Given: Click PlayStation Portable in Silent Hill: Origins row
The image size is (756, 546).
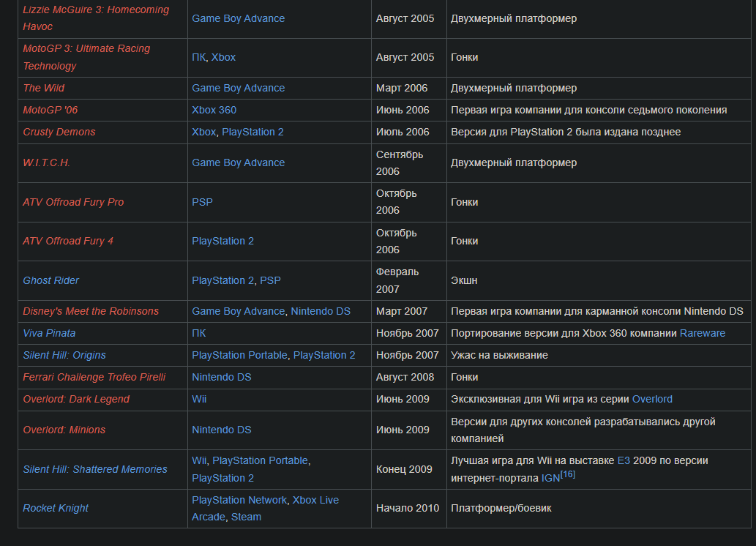Looking at the screenshot, I should [x=239, y=355].
